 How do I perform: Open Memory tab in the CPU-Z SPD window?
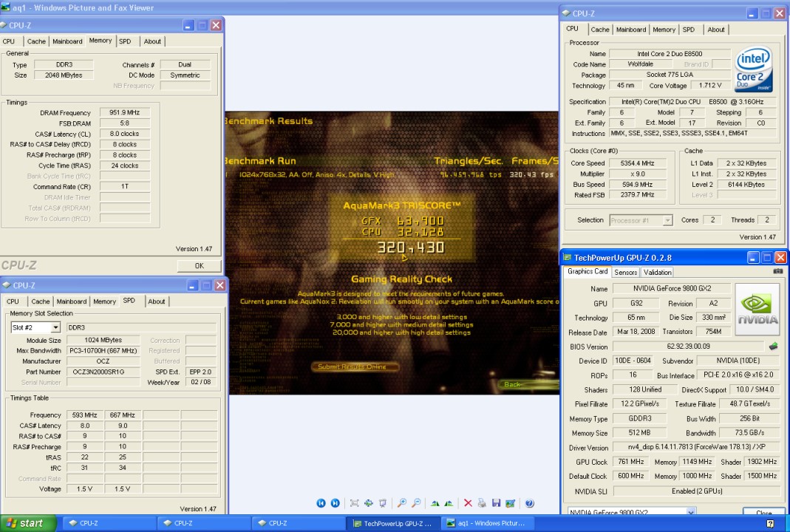(x=104, y=301)
